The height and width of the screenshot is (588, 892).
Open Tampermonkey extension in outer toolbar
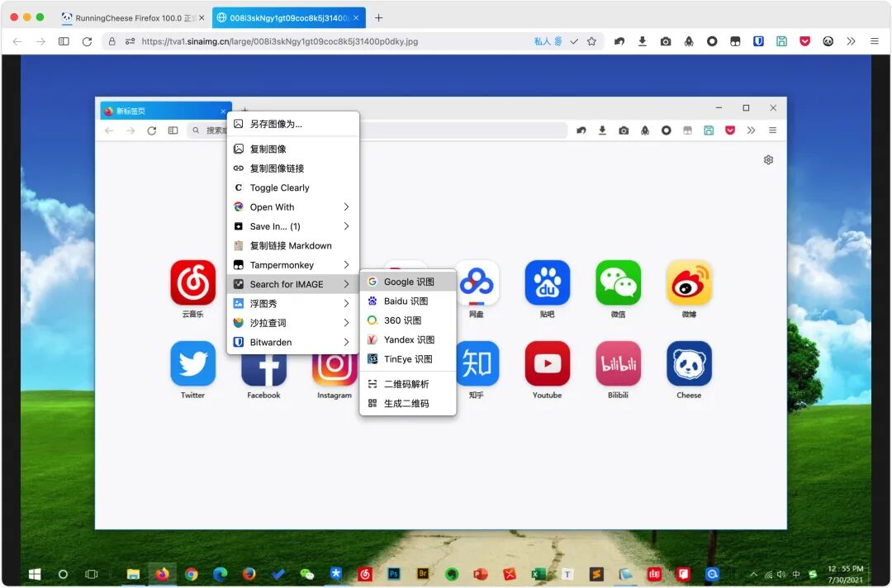pos(735,41)
